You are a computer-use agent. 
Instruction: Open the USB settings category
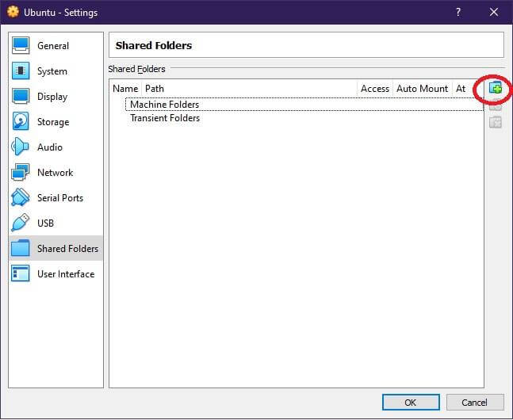56,223
